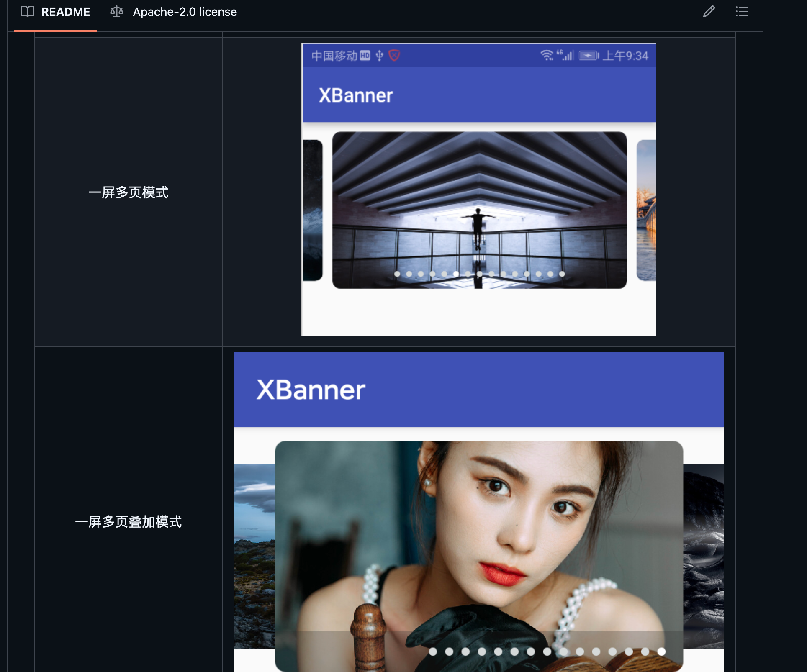Click the battery icon in phone status bar
This screenshot has width=807, height=672.
(589, 55)
